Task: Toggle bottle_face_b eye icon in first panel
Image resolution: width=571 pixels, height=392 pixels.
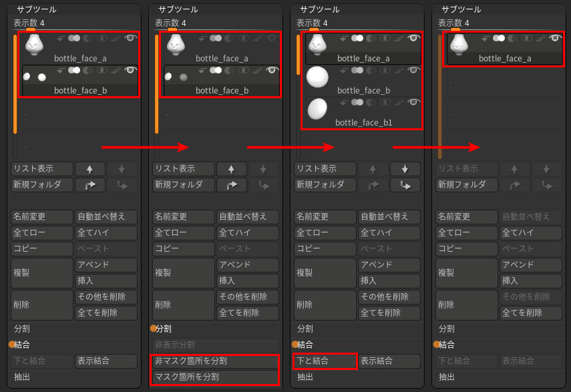Action: coord(130,70)
